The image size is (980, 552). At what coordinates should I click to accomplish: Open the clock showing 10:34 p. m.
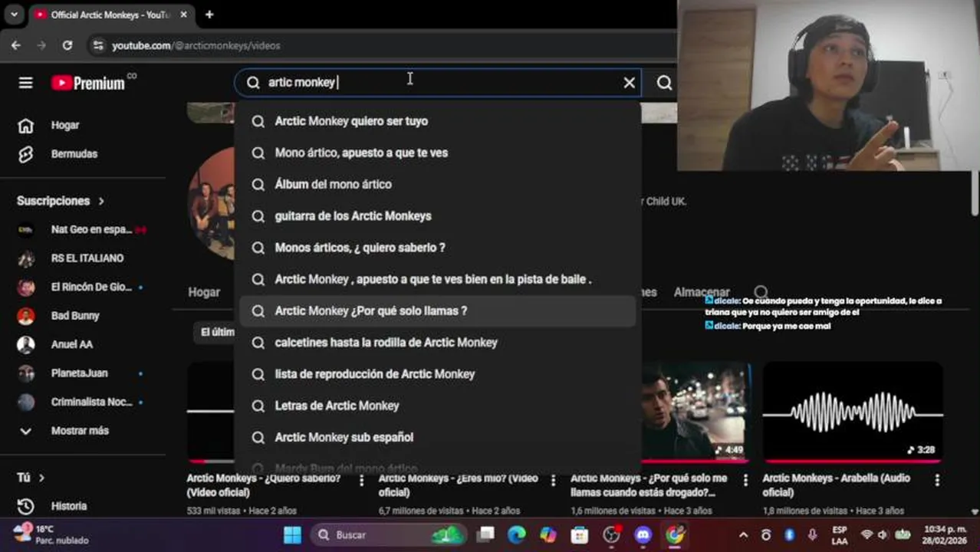[945, 535]
